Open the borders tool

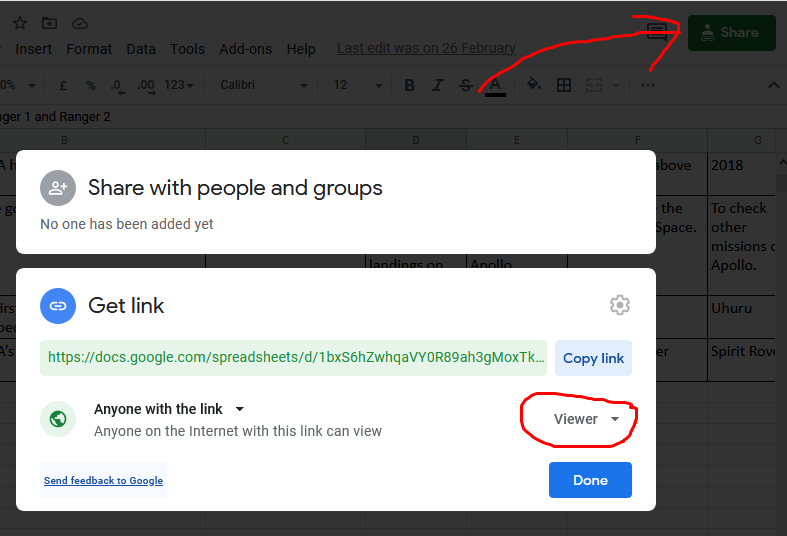(x=564, y=85)
